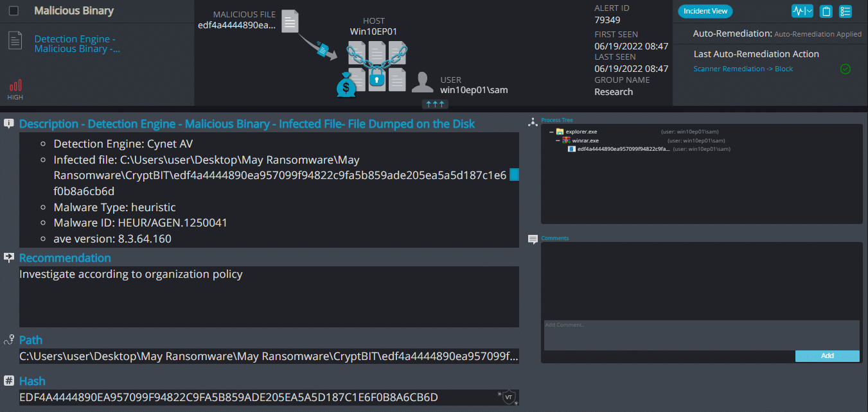Click the clipboard icon in the top-right
This screenshot has width=868, height=412.
pyautogui.click(x=826, y=11)
